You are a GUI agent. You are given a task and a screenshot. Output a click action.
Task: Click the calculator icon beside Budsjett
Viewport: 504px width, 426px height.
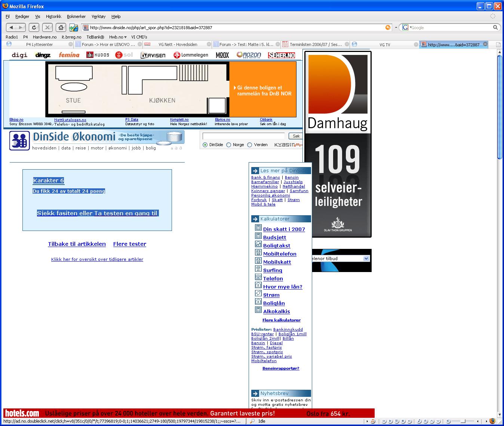(258, 236)
